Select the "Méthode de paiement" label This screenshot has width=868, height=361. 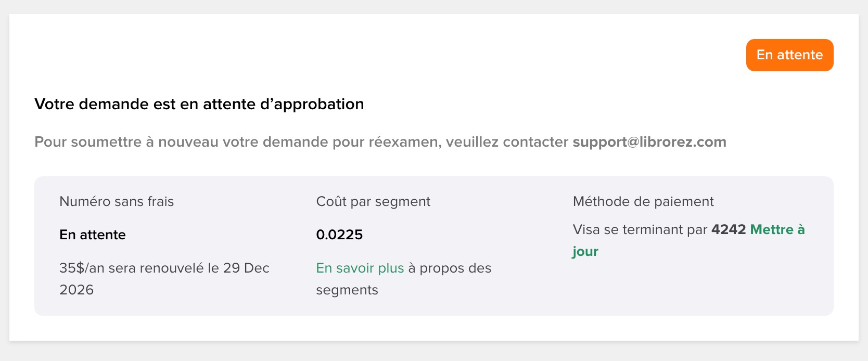click(643, 201)
